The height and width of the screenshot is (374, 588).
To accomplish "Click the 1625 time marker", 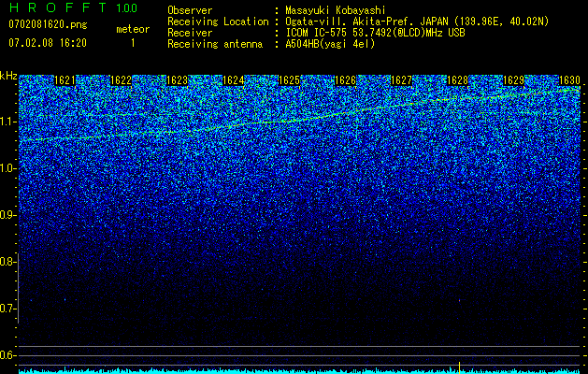I will coord(289,80).
